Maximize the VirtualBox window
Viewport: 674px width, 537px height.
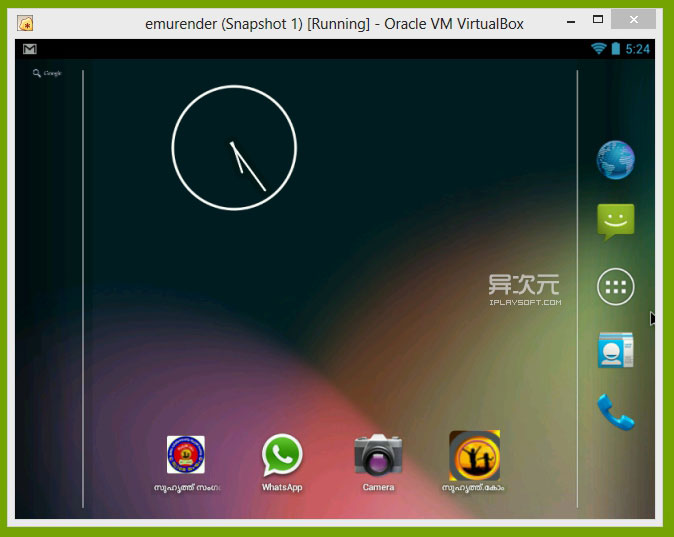[597, 19]
